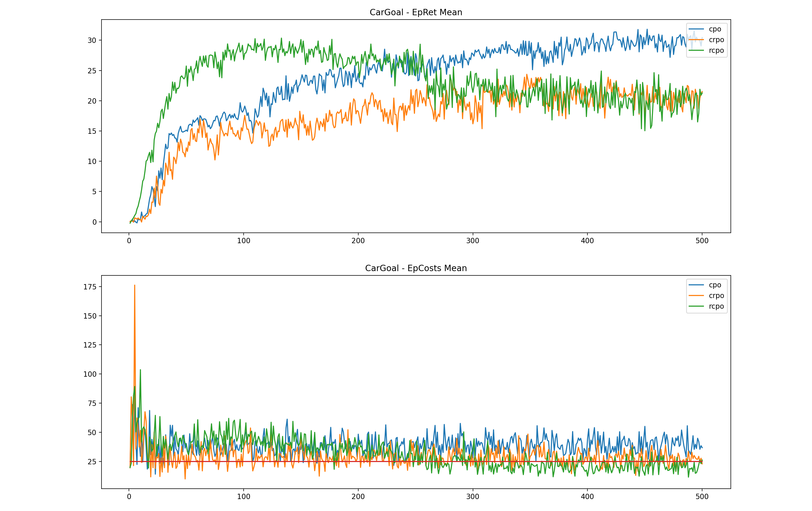This screenshot has width=812, height=511.
Task: Click the green rcpo line swatch in the EpRet legend
Action: click(696, 51)
